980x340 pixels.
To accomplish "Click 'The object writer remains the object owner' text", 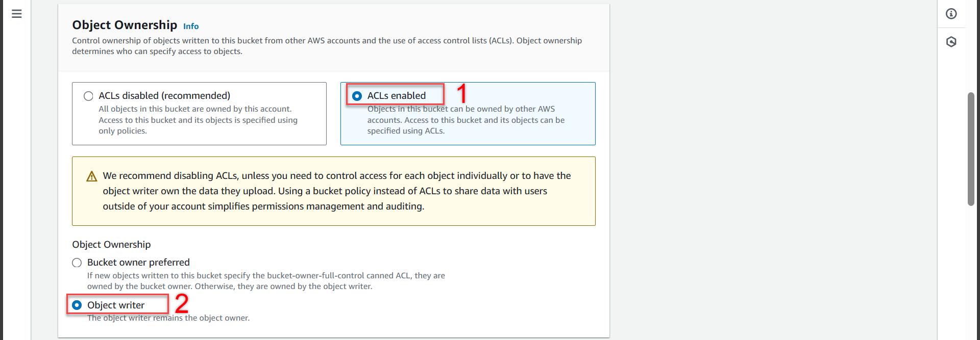I will pyautogui.click(x=168, y=318).
